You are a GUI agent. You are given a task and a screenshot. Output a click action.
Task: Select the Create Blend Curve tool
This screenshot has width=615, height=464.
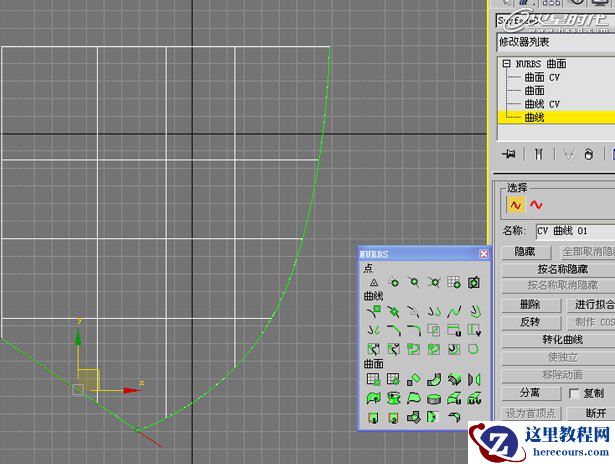pyautogui.click(x=453, y=312)
